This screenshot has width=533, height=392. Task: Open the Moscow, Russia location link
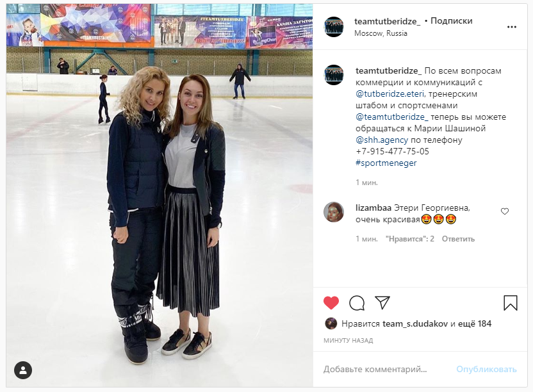click(x=381, y=33)
